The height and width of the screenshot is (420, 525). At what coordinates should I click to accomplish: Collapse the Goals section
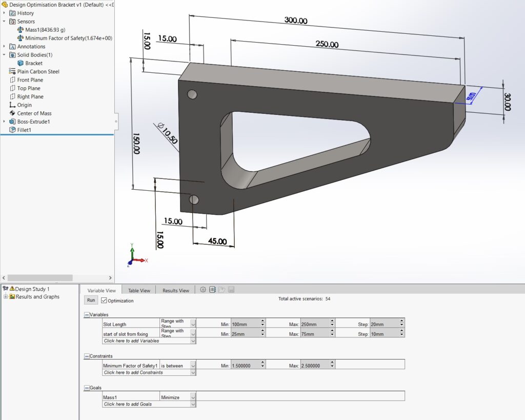86,388
